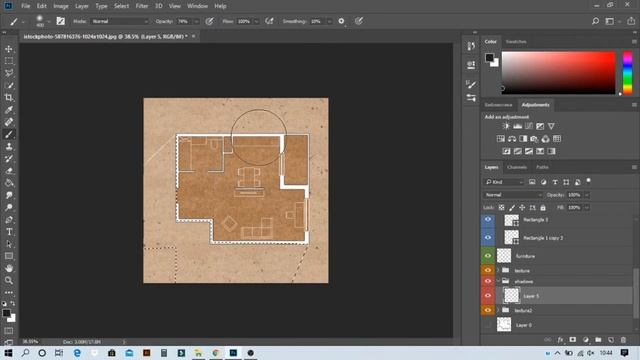This screenshot has height=360, width=640.
Task: Select the Pen tool
Action: [9, 220]
